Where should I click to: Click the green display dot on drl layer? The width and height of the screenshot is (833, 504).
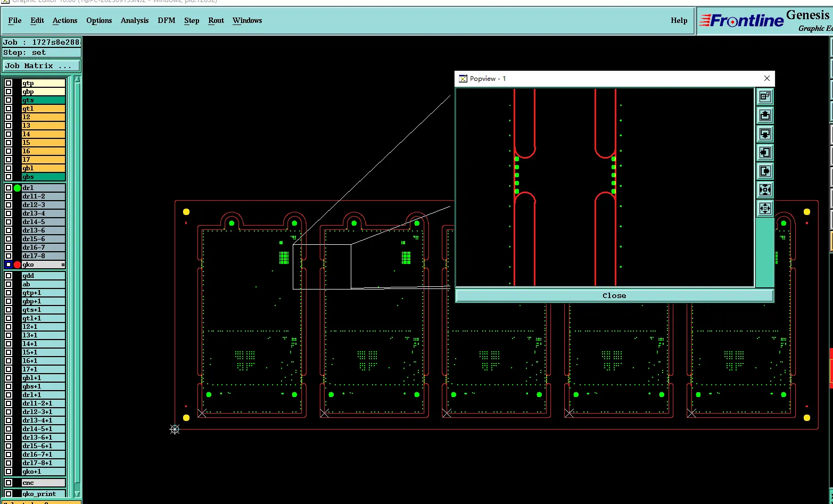pos(18,188)
